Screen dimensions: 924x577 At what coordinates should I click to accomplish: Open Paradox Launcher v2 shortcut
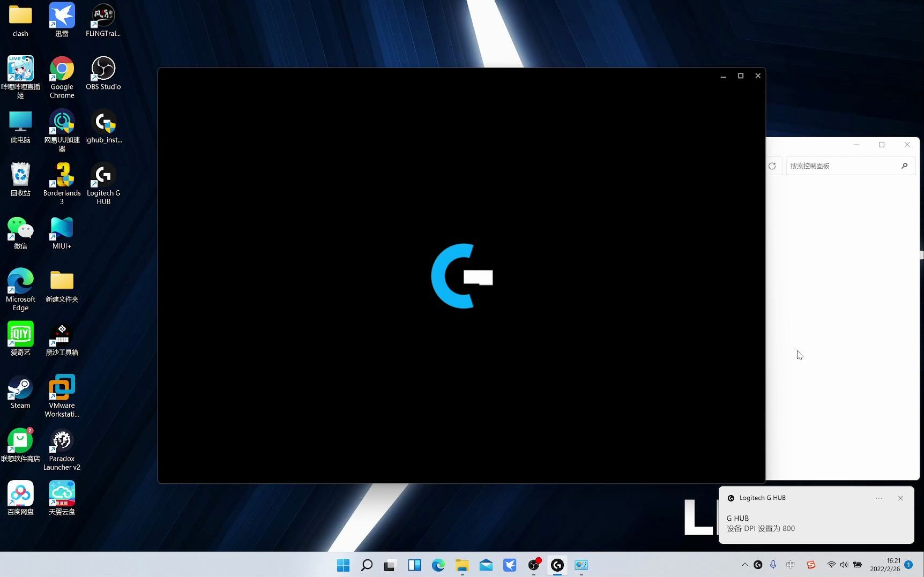(x=62, y=449)
